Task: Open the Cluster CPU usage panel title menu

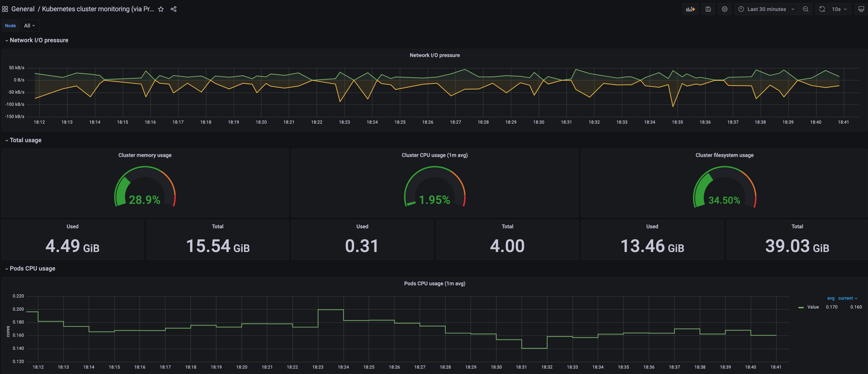Action: [435, 155]
